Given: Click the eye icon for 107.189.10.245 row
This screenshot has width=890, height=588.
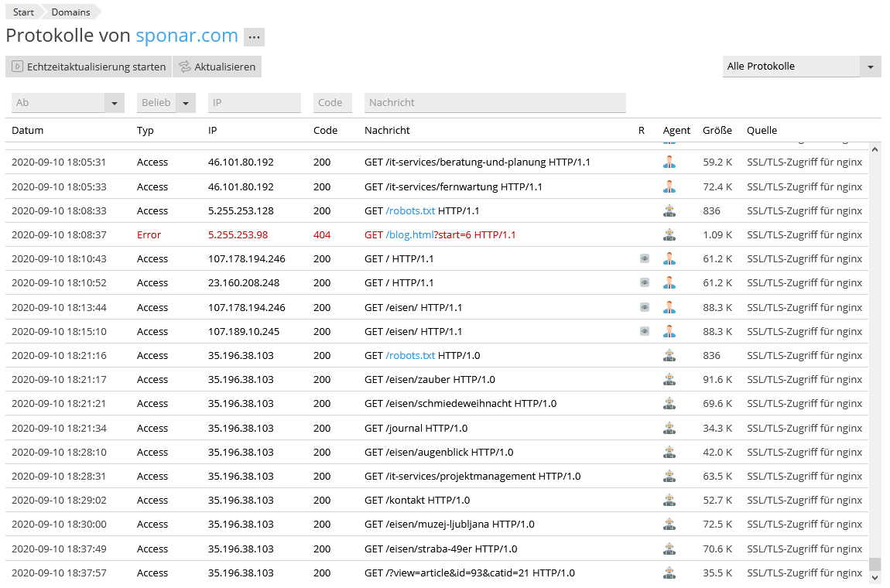Looking at the screenshot, I should 645,331.
